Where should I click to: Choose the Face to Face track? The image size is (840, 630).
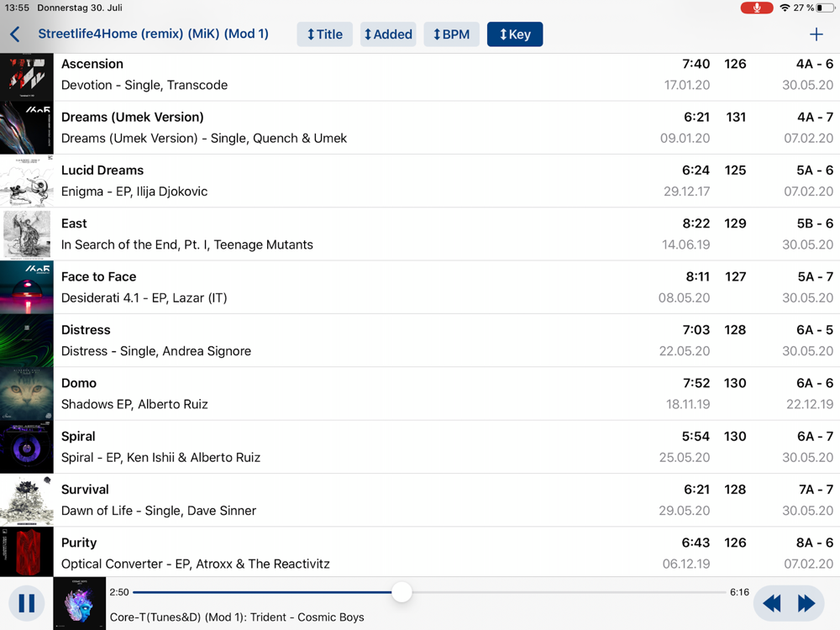(x=420, y=287)
